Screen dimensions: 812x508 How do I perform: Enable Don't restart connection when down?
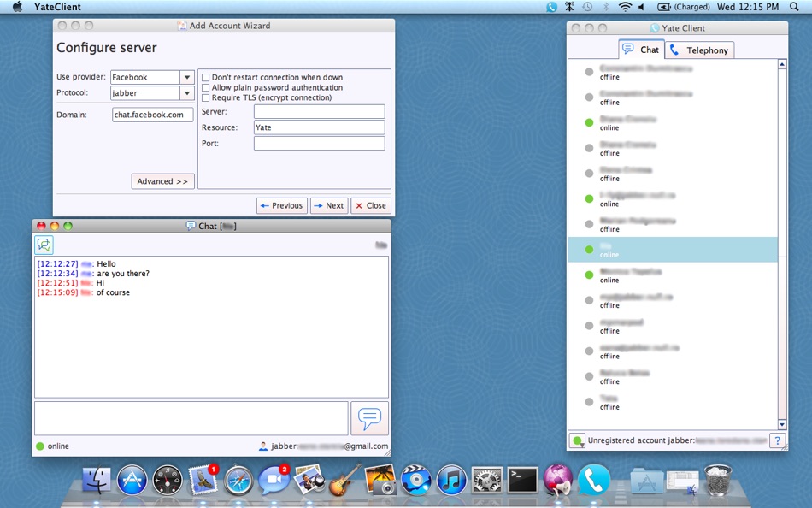coord(206,77)
